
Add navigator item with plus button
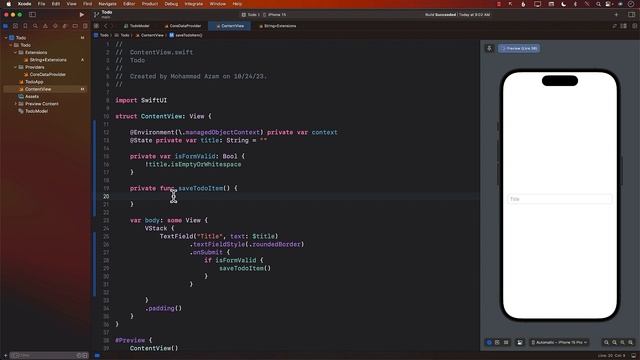pos(5,356)
